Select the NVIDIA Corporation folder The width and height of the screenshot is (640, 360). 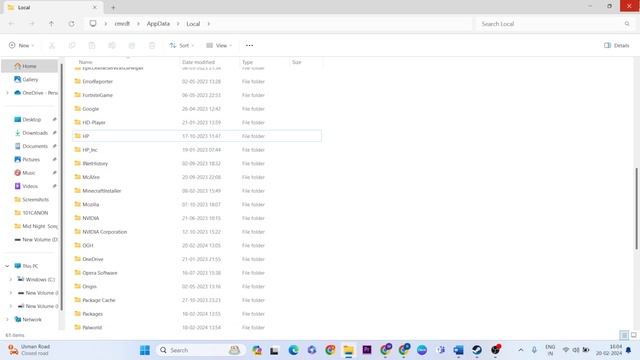click(x=197, y=232)
